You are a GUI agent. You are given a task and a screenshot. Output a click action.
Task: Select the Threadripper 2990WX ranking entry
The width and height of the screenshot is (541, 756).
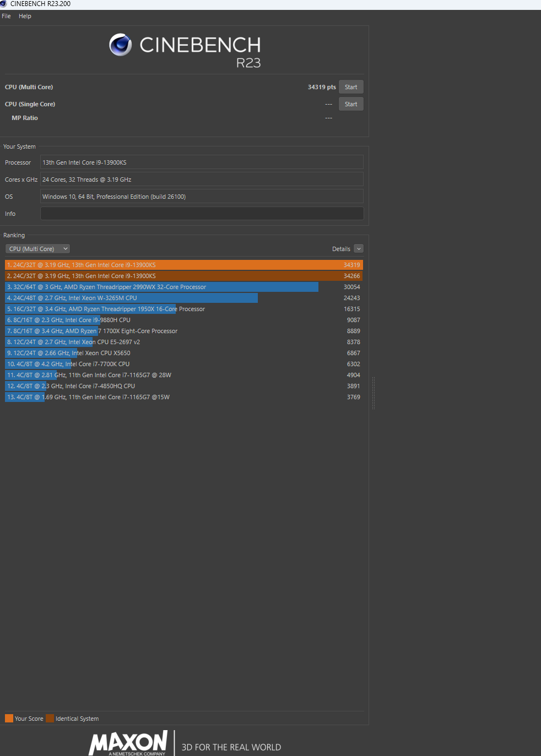(183, 287)
